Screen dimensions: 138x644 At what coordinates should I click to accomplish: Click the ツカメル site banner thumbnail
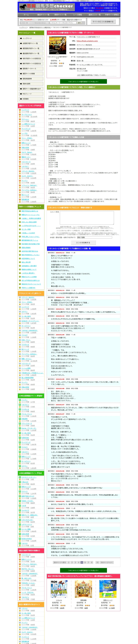(59, 589)
